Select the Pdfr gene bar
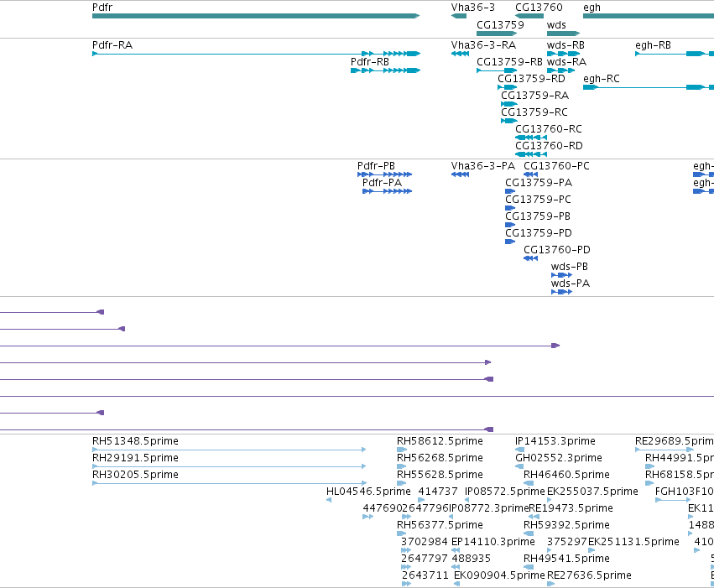This screenshot has height=588, width=714. (255, 16)
